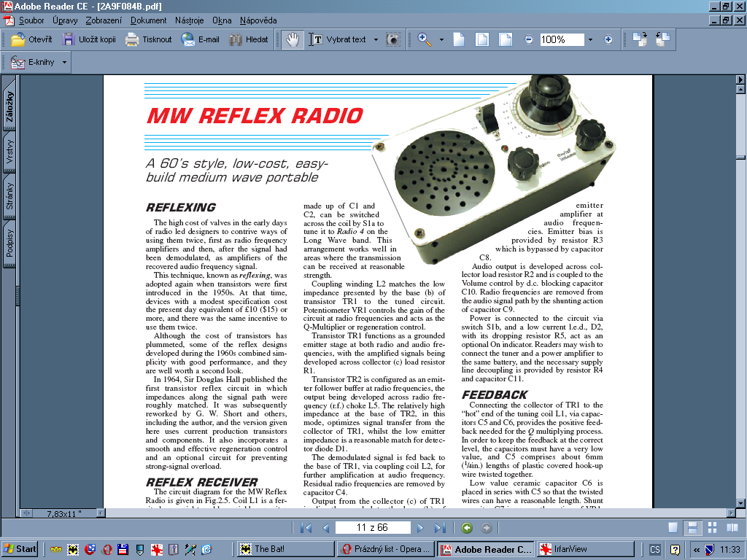Open the Vrstvy side panel tab
This screenshot has width=747, height=560.
coord(9,152)
